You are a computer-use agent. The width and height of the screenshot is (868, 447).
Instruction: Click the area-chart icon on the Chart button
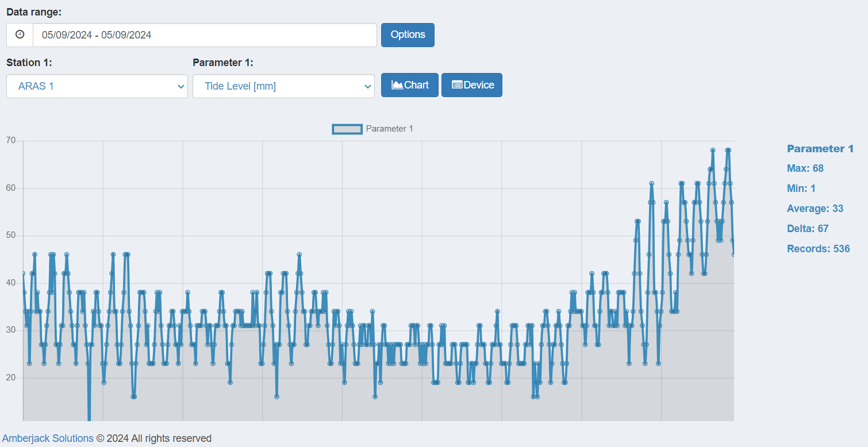pyautogui.click(x=397, y=85)
